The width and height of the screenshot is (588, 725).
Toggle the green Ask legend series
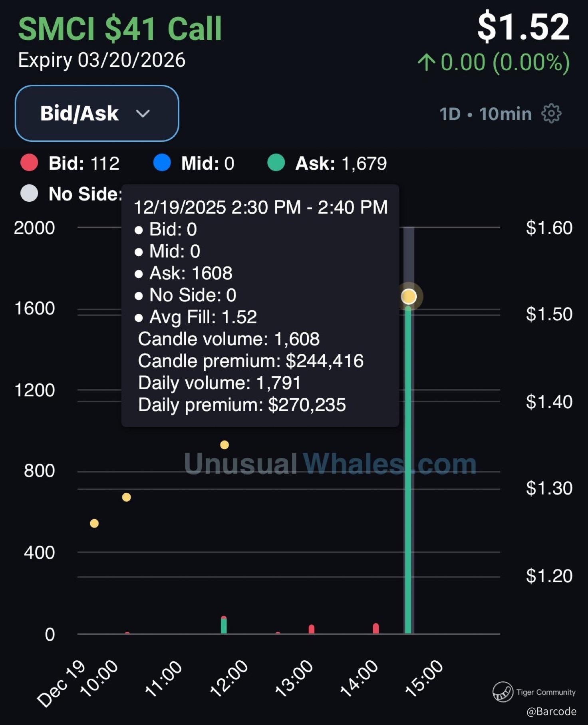pos(327,163)
